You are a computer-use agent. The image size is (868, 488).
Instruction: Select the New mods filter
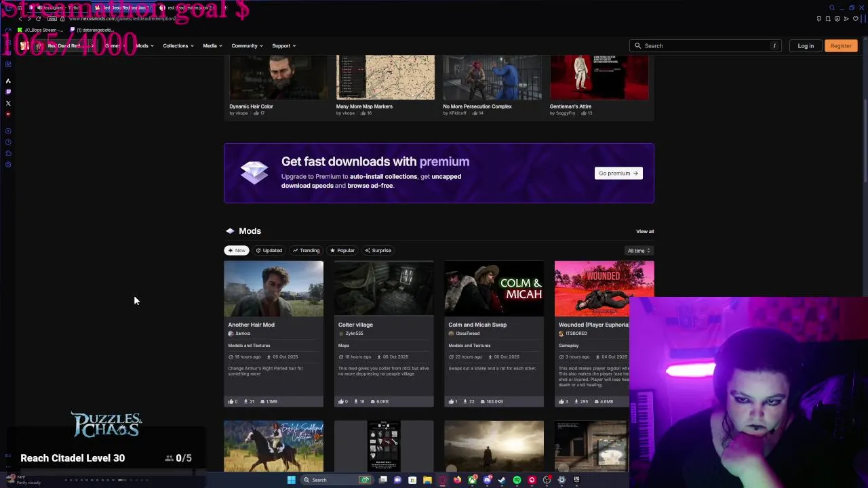[x=237, y=251]
